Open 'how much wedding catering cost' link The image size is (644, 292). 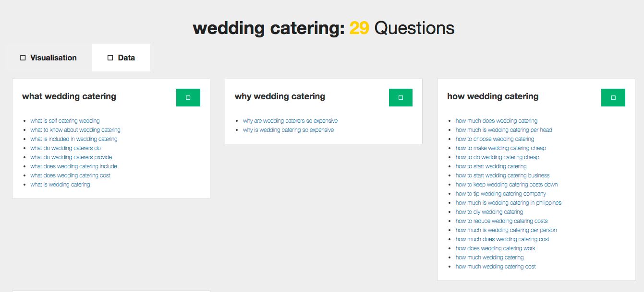[x=496, y=267]
